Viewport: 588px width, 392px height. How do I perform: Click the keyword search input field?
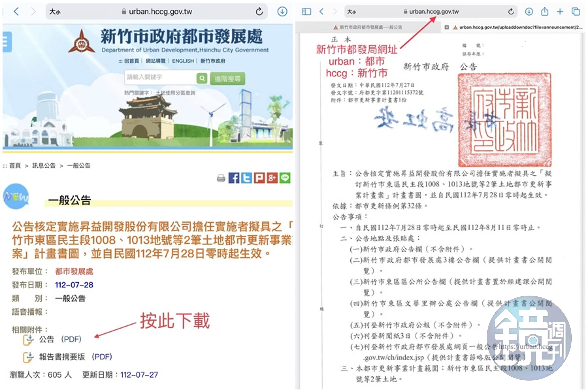(x=160, y=77)
